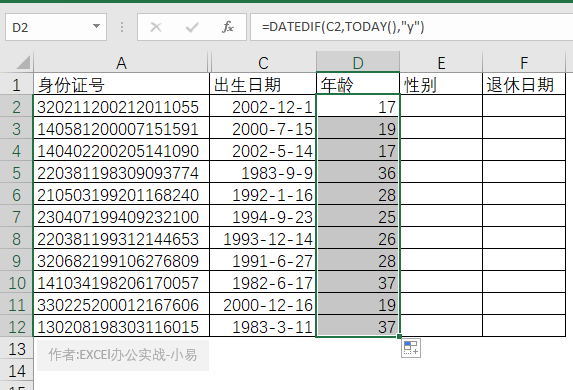Select column C header
Image resolution: width=573 pixels, height=390 pixels.
coord(263,63)
